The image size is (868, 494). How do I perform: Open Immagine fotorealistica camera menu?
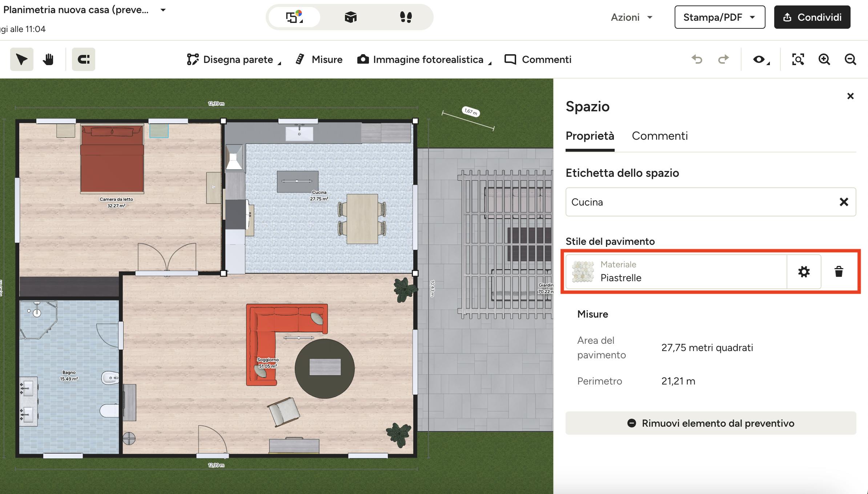424,59
